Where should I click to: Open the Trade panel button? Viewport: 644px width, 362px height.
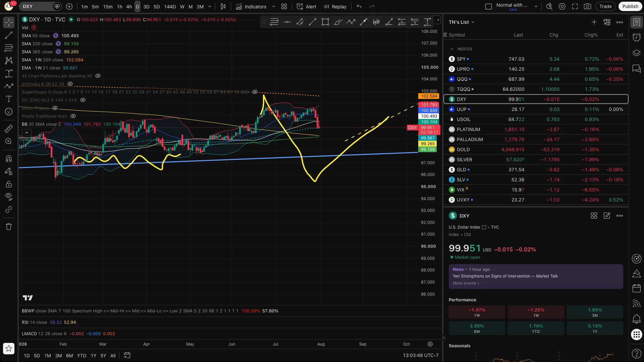pos(605,6)
